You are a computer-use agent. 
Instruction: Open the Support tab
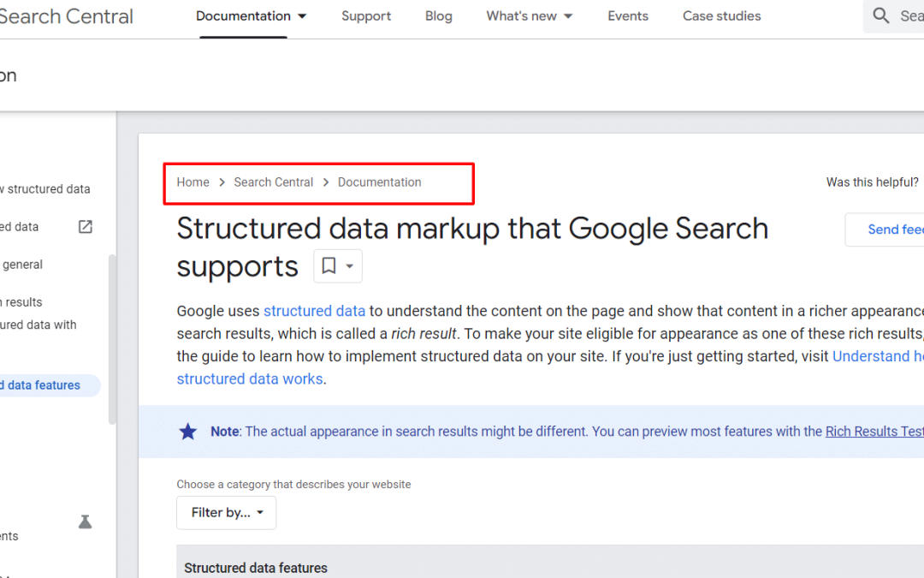366,16
